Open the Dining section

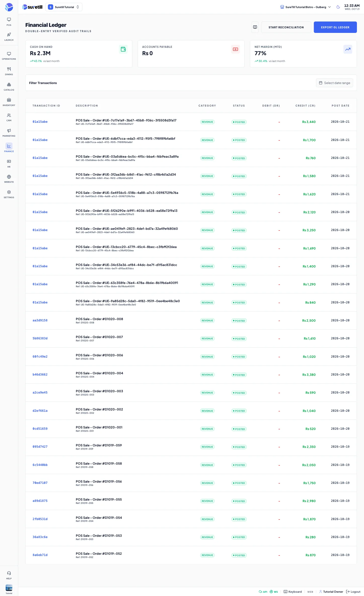pos(9,71)
